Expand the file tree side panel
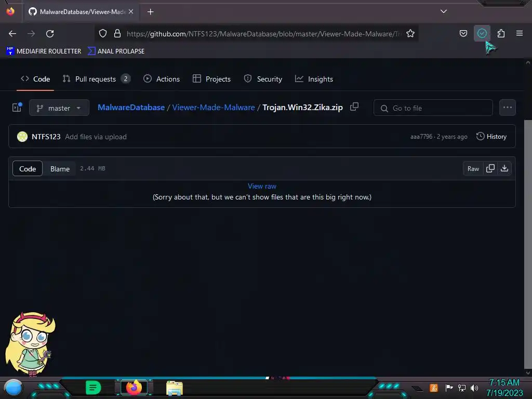This screenshot has width=532, height=399. [x=17, y=108]
